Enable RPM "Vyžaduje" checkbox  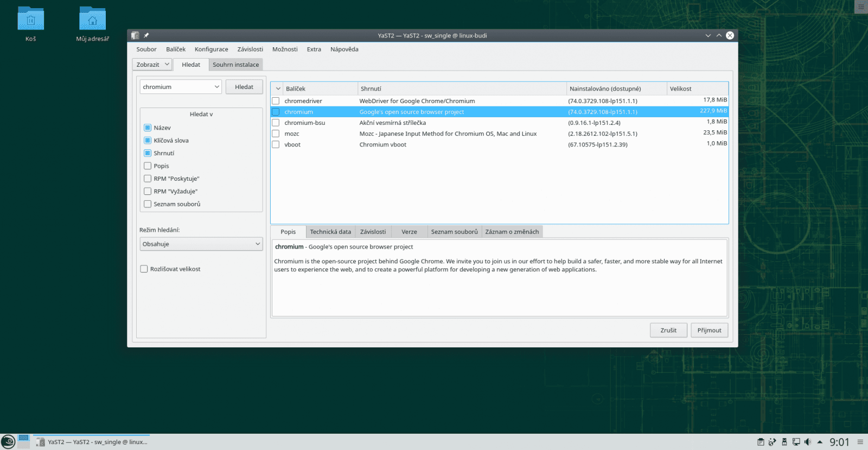tap(148, 192)
